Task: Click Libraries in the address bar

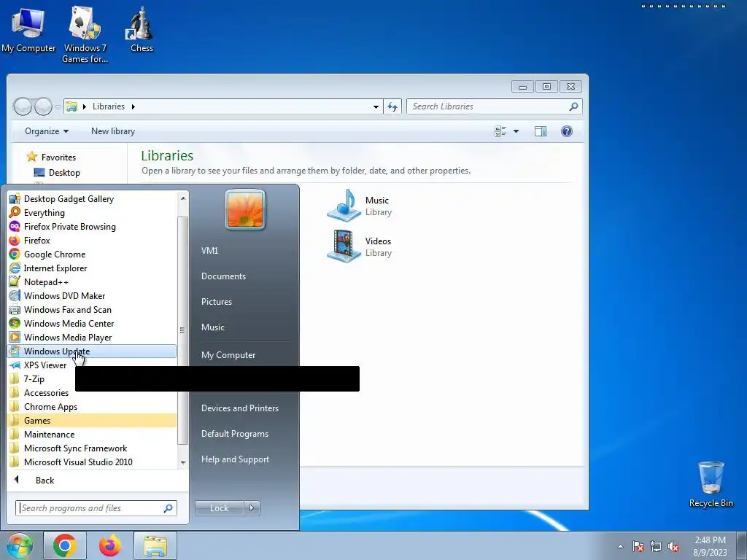Action: point(109,106)
